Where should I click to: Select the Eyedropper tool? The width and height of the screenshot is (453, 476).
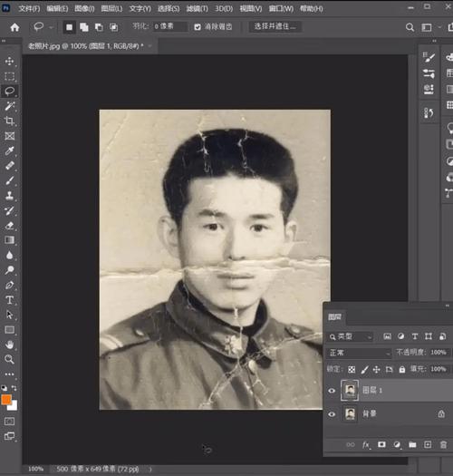9,151
